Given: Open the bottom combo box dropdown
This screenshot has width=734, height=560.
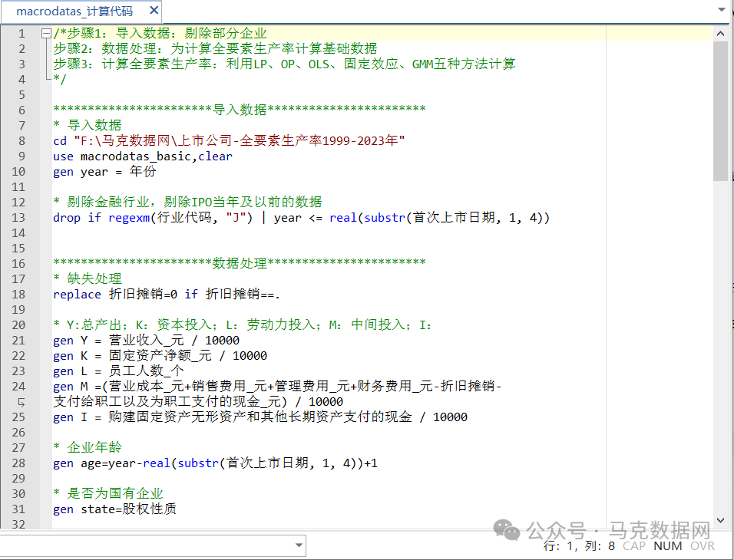Looking at the screenshot, I should pyautogui.click(x=299, y=545).
